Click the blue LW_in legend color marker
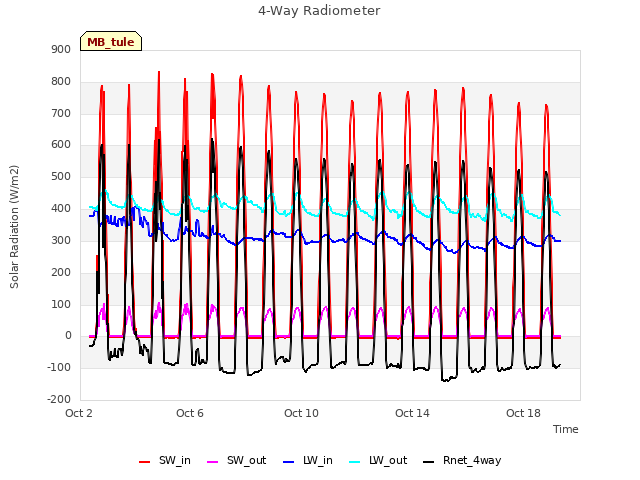This screenshot has width=640, height=480. tap(288, 462)
